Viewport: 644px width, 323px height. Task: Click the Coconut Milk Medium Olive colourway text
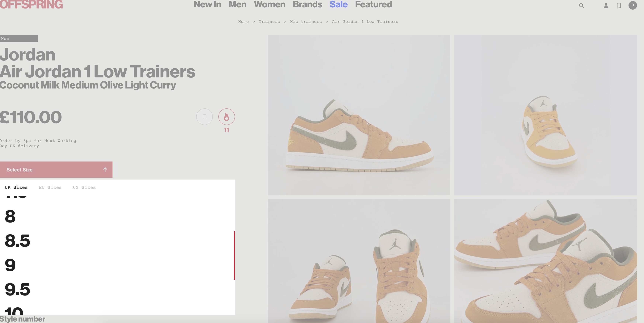(x=88, y=85)
